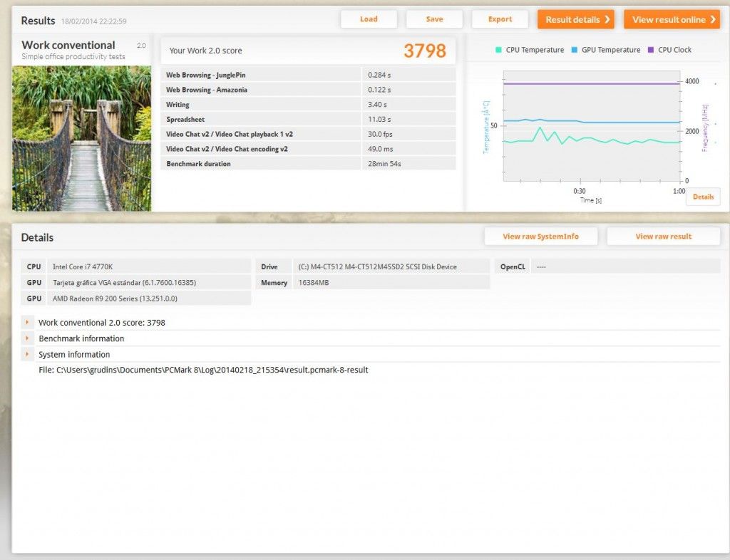The height and width of the screenshot is (560, 730).
Task: Click the Simple office productivity tests subtitle
Action: point(73,56)
